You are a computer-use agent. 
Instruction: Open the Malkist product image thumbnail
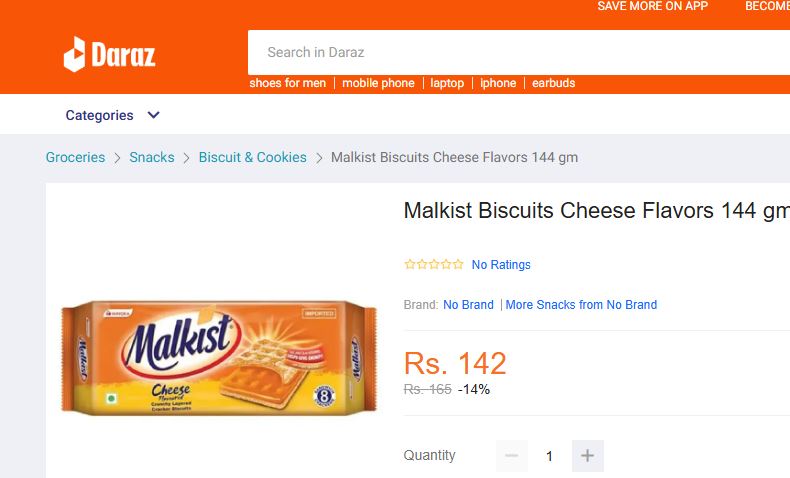point(219,360)
